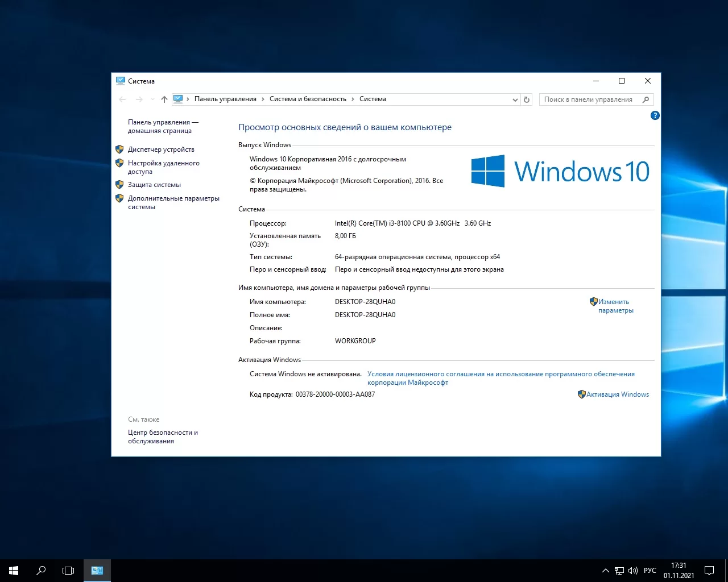Navigate up one level with up arrow
The height and width of the screenshot is (582, 728).
(x=164, y=99)
